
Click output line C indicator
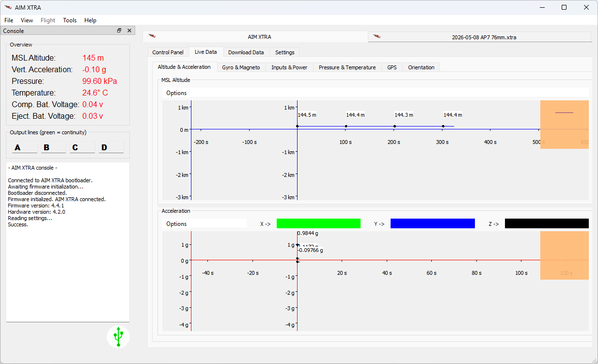click(82, 147)
